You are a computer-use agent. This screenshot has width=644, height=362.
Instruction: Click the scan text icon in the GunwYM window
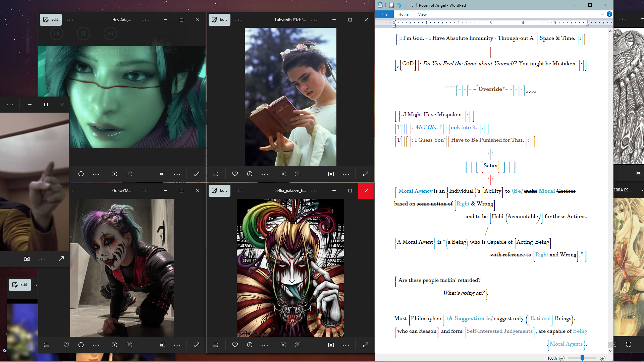129,345
